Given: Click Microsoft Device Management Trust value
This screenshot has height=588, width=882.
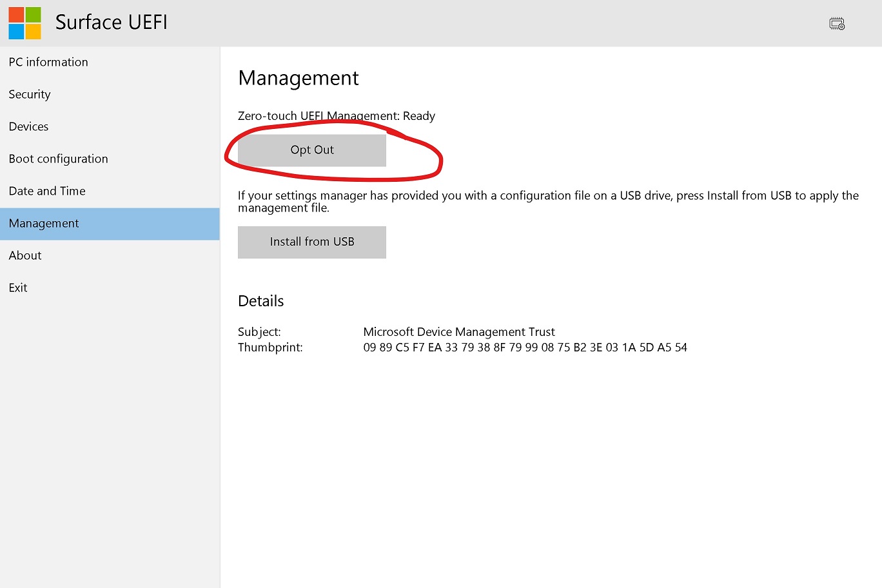Looking at the screenshot, I should [459, 332].
